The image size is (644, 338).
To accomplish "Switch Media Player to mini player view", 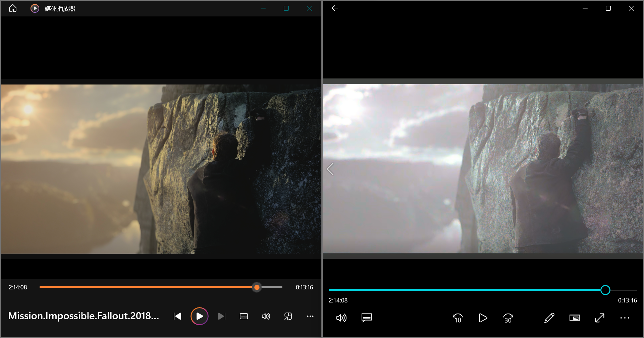I will click(x=288, y=316).
